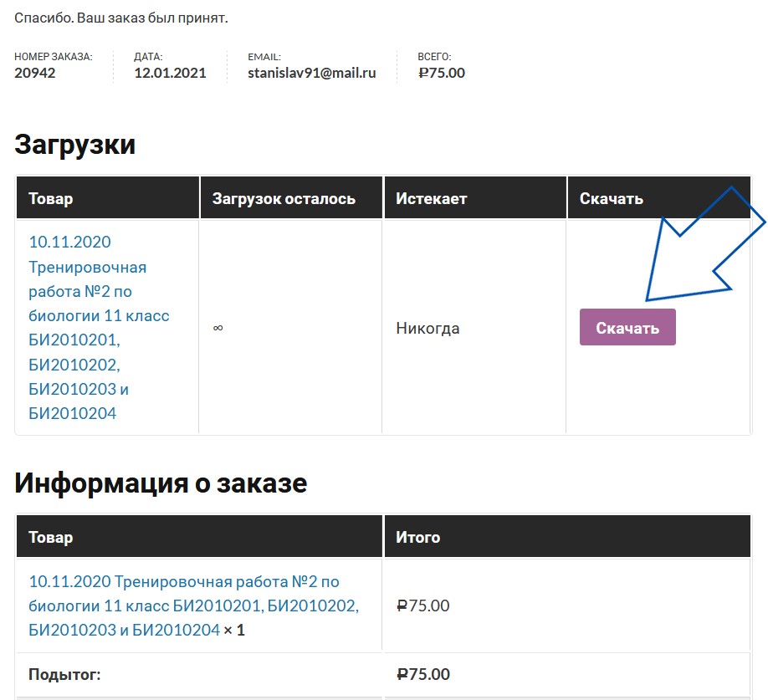Select the order date 12.01.2021
This screenshot has width=768, height=700.
coord(170,73)
